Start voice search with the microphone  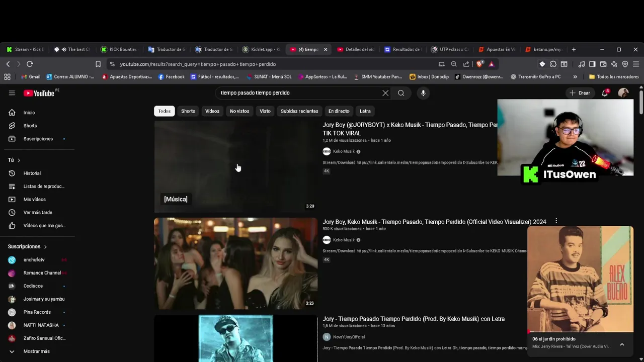pyautogui.click(x=423, y=93)
